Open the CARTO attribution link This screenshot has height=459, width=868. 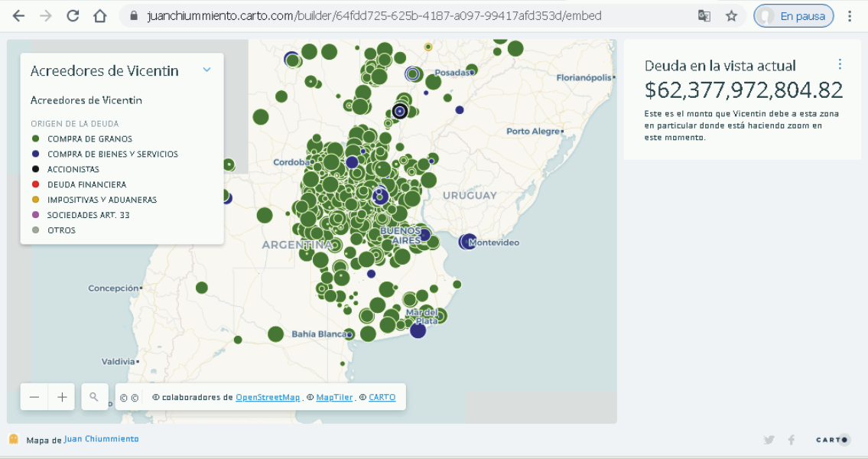click(x=382, y=397)
